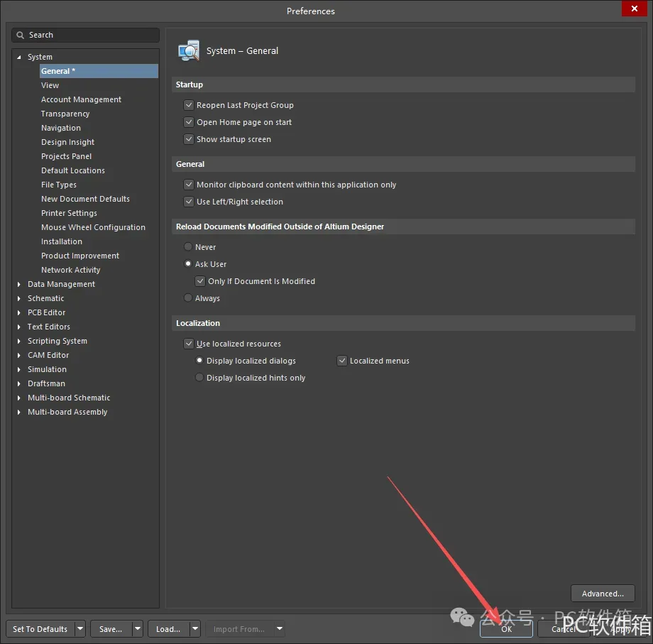
Task: Open the Printer Settings page
Action: click(69, 213)
